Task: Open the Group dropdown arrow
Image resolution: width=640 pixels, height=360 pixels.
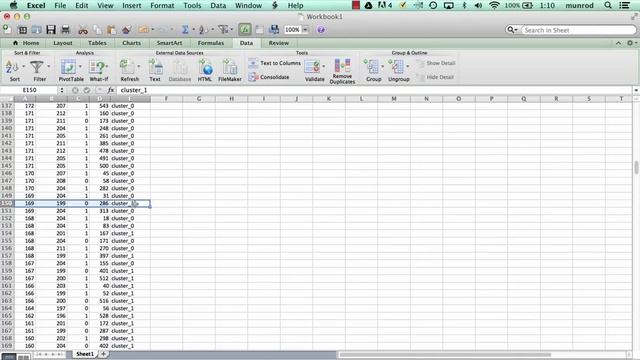Action: coord(382,66)
